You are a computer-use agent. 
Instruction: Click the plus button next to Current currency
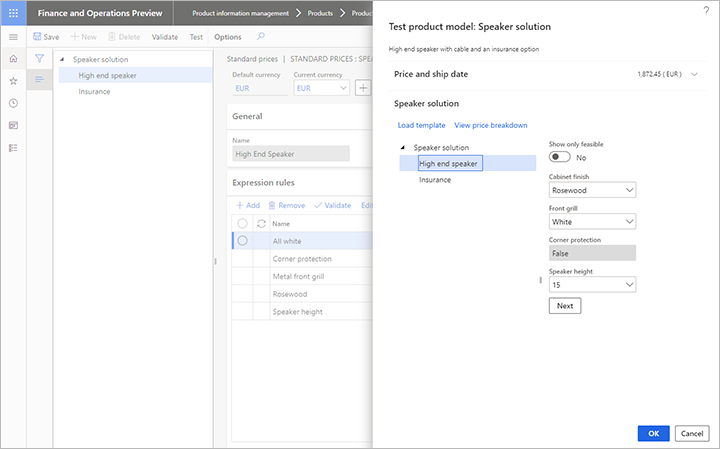(x=363, y=88)
